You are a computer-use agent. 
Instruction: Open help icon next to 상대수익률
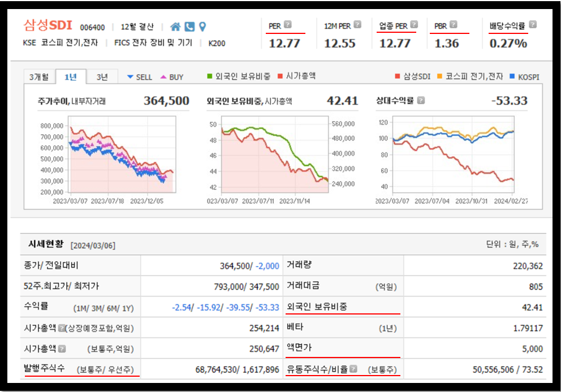click(x=421, y=100)
